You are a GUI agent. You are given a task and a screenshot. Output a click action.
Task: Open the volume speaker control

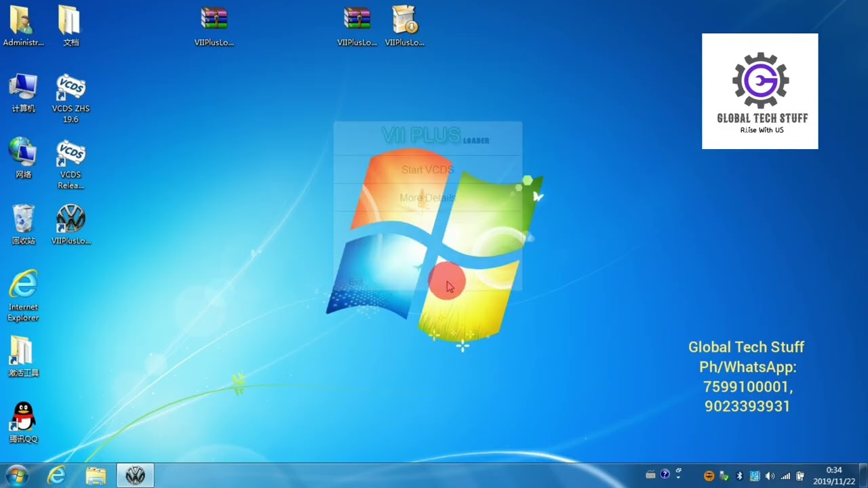[x=770, y=476]
